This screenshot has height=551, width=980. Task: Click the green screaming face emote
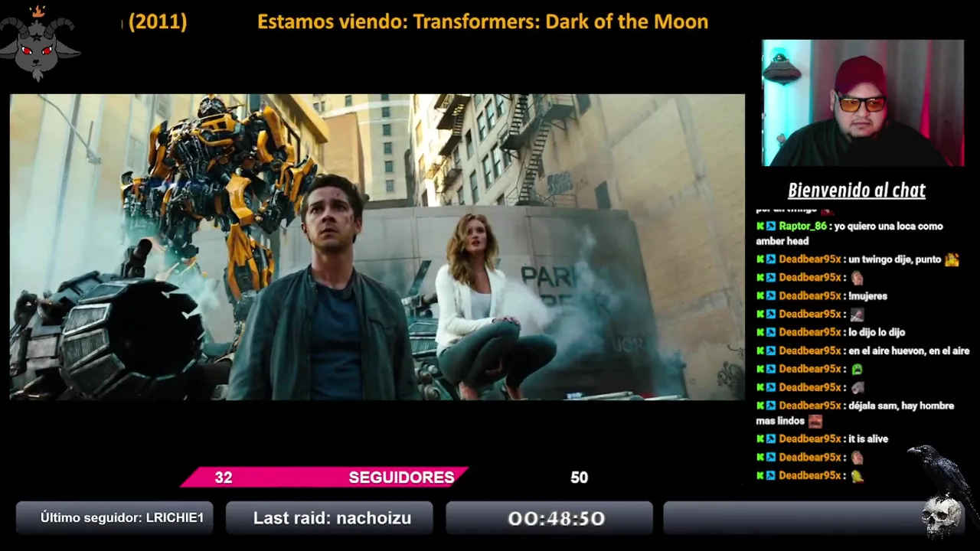(857, 369)
